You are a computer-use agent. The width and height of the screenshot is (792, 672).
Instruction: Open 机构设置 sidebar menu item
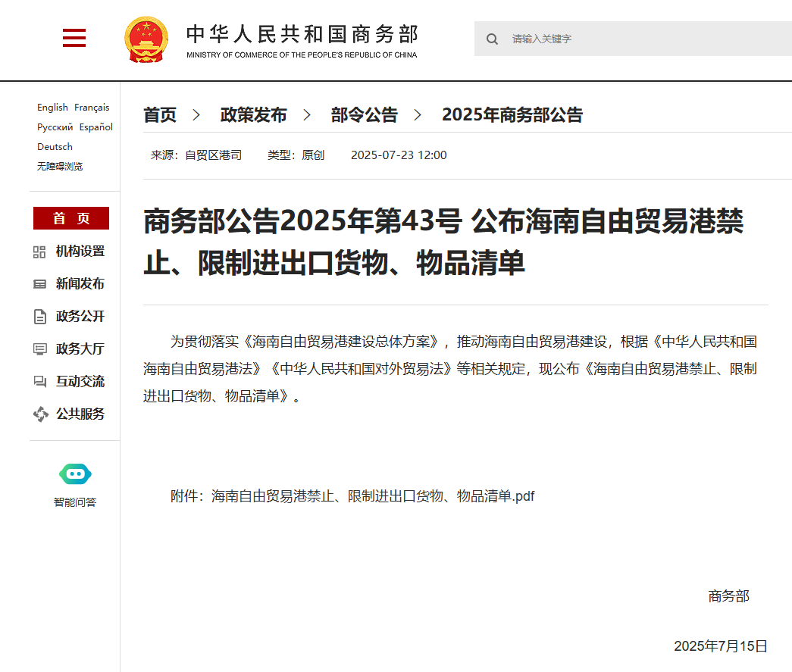coord(80,252)
